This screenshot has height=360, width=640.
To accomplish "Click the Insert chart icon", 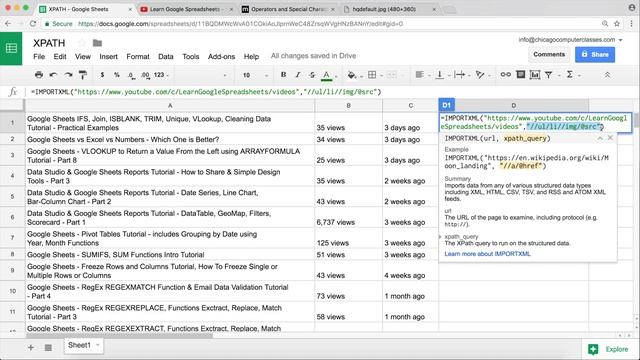I will pos(535,75).
